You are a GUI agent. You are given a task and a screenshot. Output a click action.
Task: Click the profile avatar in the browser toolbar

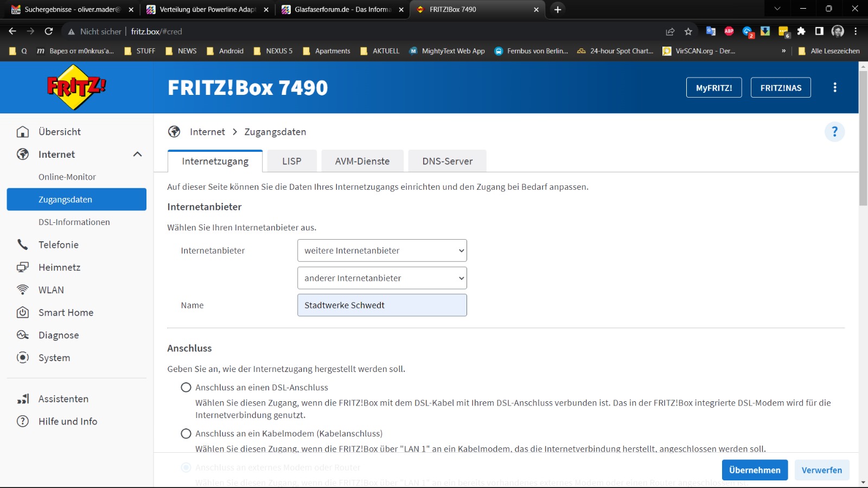pyautogui.click(x=838, y=31)
